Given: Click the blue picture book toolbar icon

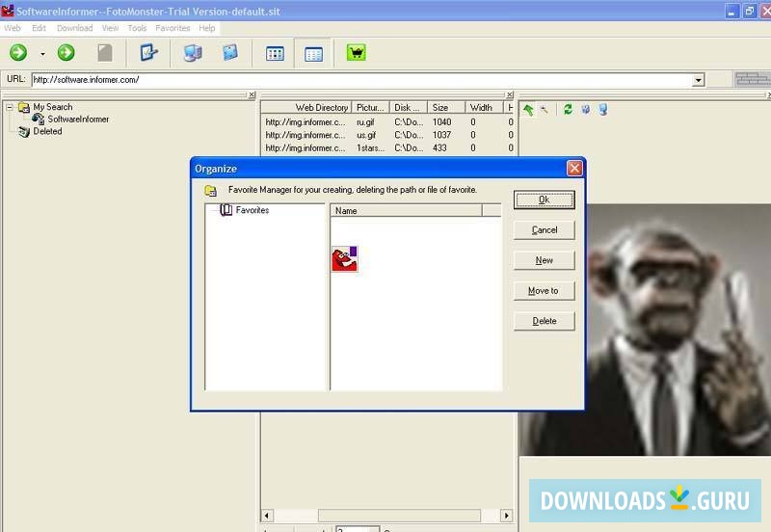Looking at the screenshot, I should pyautogui.click(x=229, y=53).
